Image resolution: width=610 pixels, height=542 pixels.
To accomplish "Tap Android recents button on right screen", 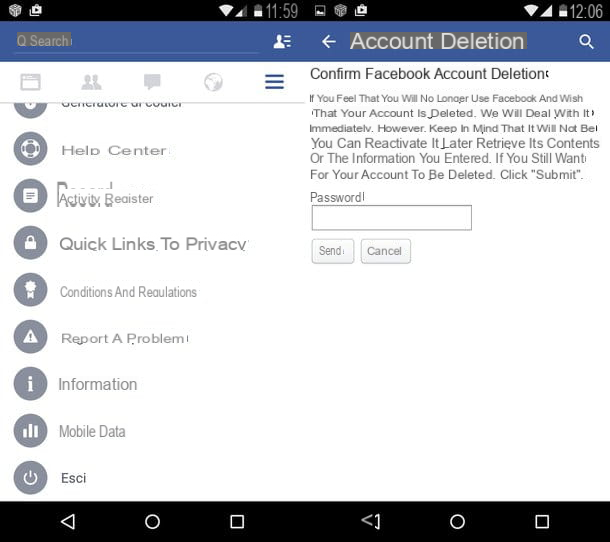I will pyautogui.click(x=542, y=521).
